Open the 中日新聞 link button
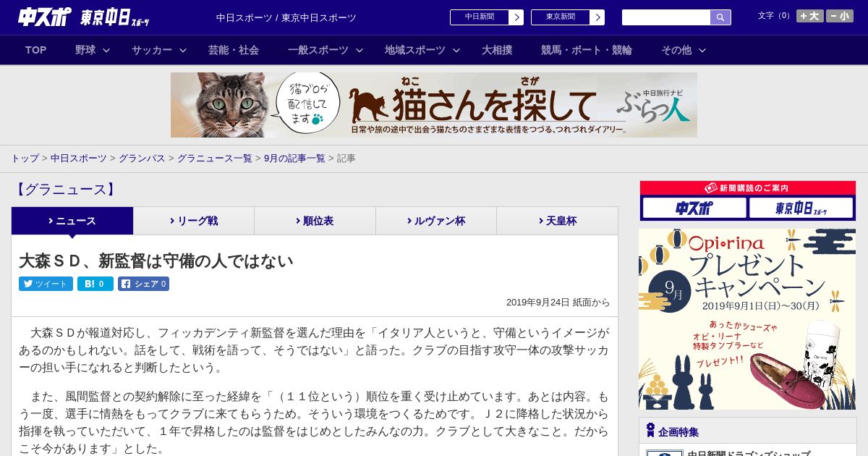Image resolution: width=868 pixels, height=456 pixels. [x=480, y=17]
